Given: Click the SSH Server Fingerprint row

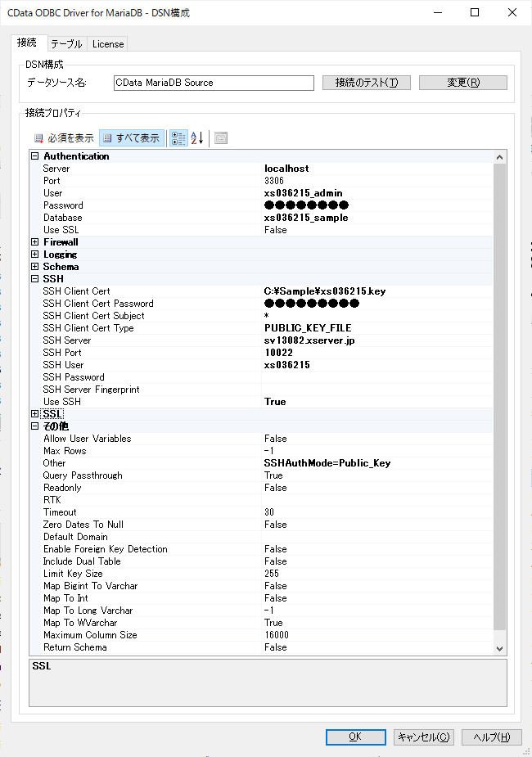Looking at the screenshot, I should [x=261, y=389].
